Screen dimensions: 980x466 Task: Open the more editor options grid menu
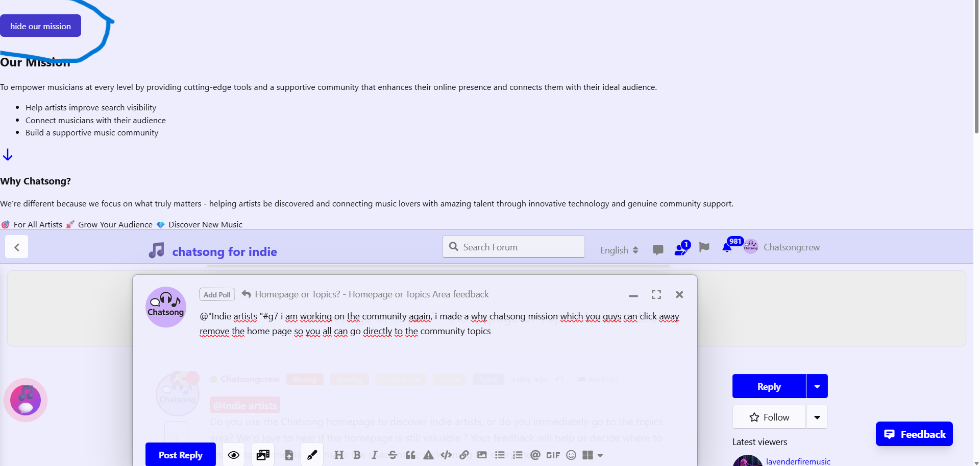click(592, 455)
